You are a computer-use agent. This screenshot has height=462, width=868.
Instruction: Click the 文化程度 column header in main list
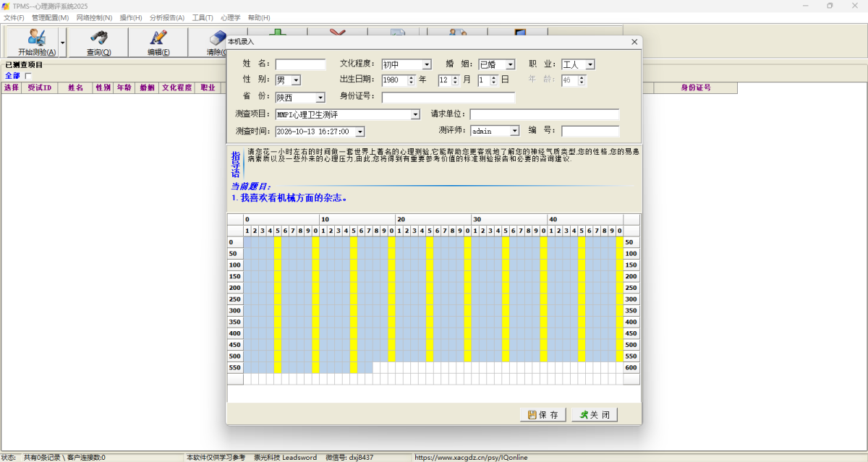(177, 88)
